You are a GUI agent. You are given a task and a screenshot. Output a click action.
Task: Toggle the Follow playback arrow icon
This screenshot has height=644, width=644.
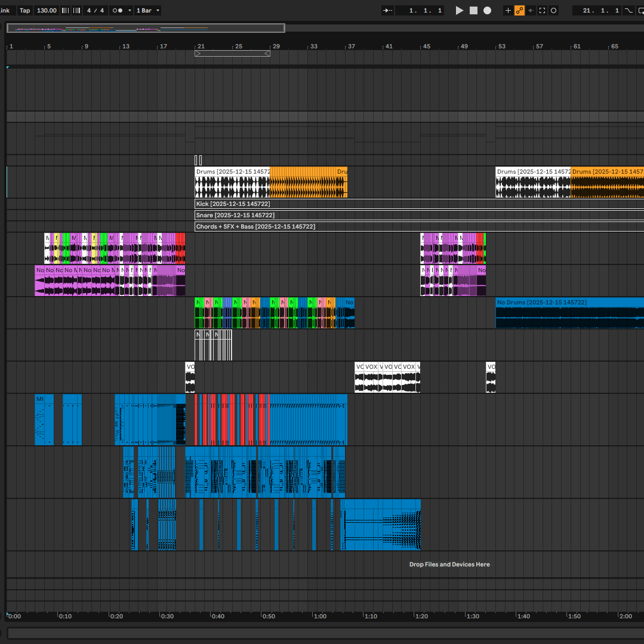(x=388, y=11)
